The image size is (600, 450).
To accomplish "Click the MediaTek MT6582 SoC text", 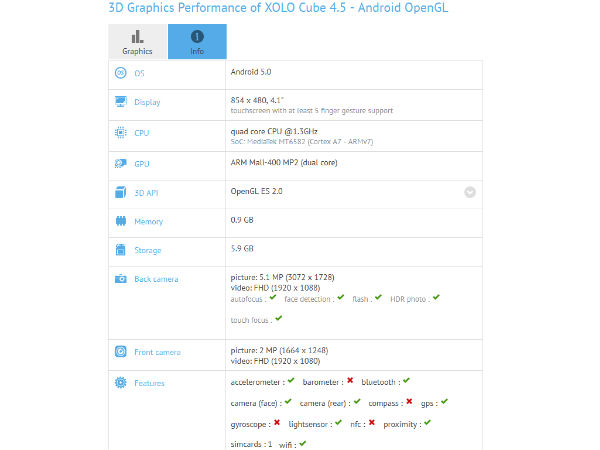I will pos(302,142).
